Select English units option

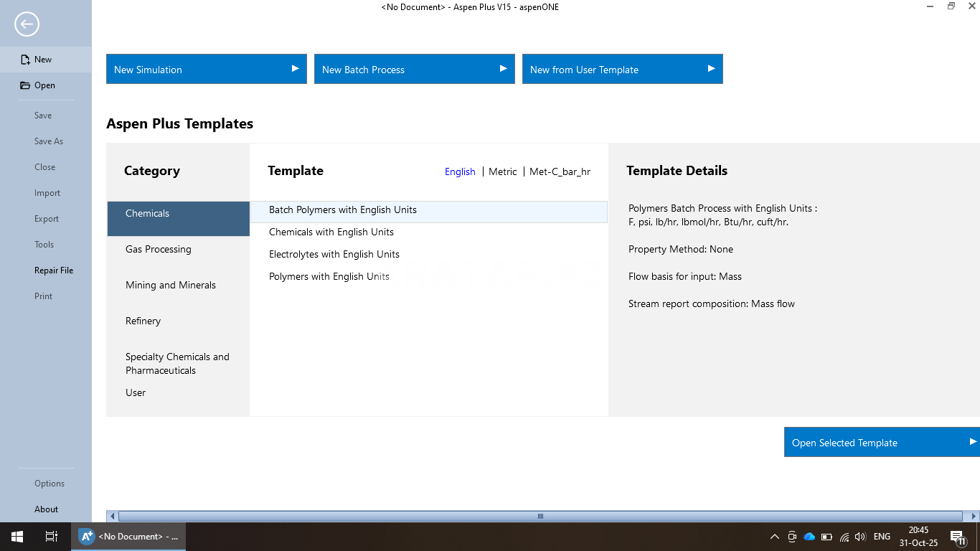[x=460, y=171]
